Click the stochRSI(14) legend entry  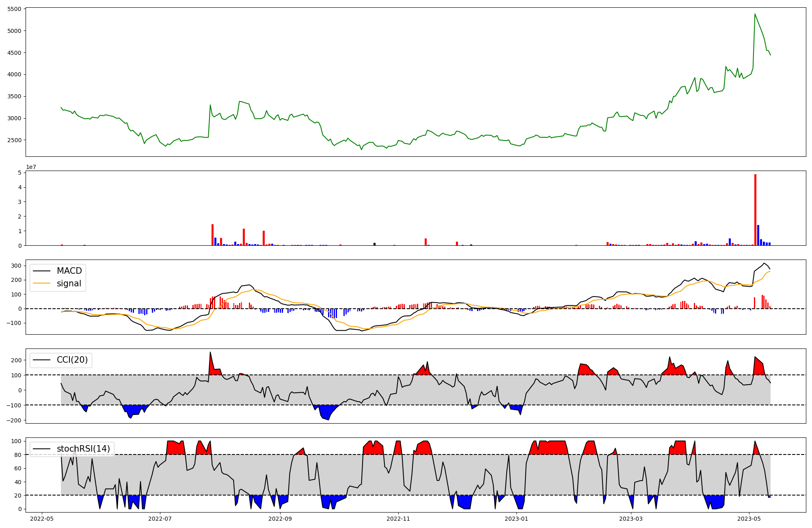(83, 449)
